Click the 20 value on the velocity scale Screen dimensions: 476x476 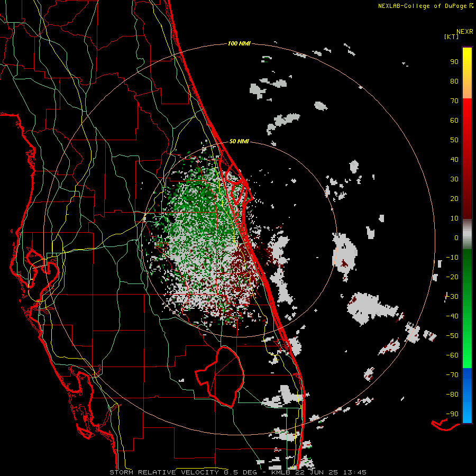click(x=454, y=198)
